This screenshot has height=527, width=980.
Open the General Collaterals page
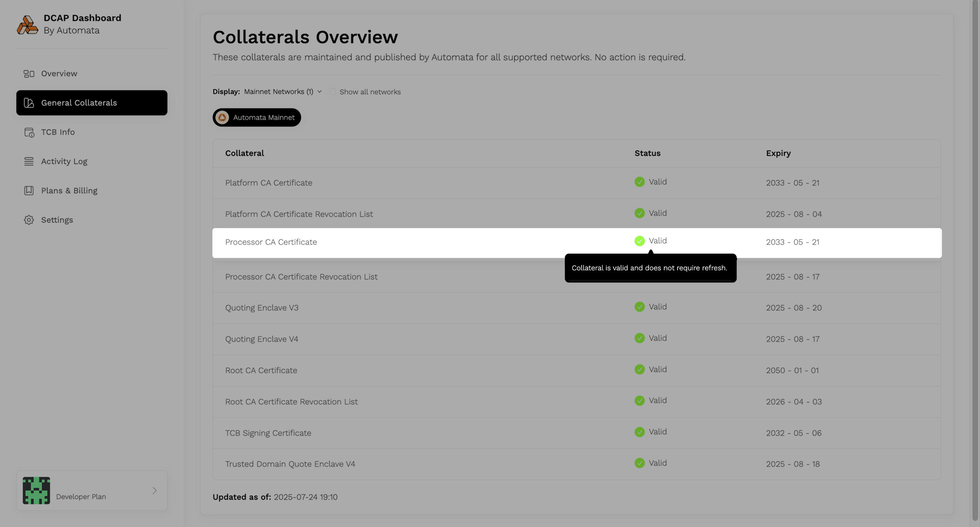pos(79,103)
